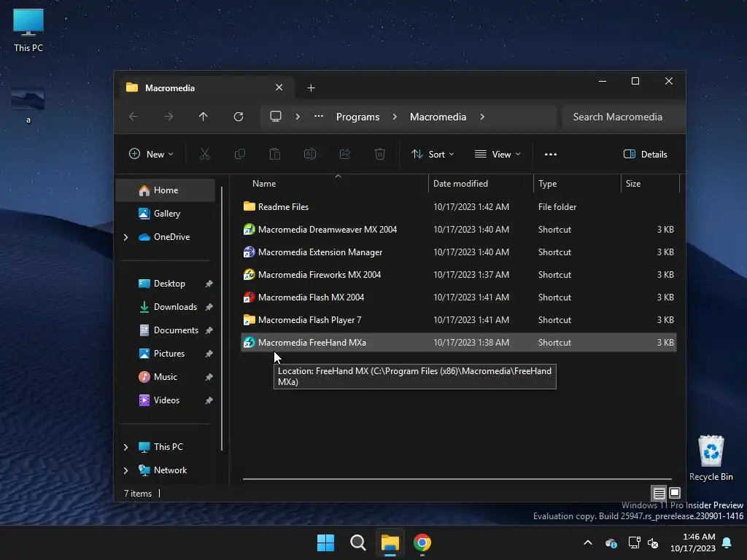
Task: Toggle the Details pane button
Action: click(646, 155)
